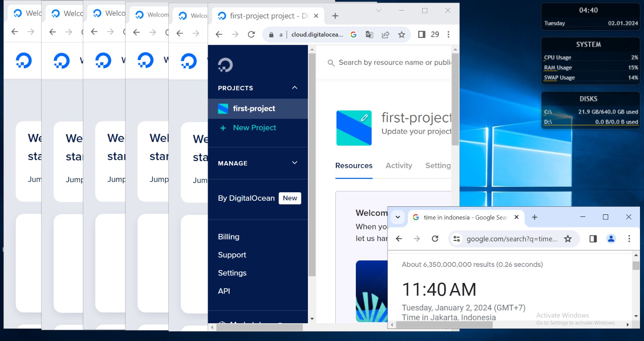Switch to the project Settings tab

pyautogui.click(x=438, y=166)
